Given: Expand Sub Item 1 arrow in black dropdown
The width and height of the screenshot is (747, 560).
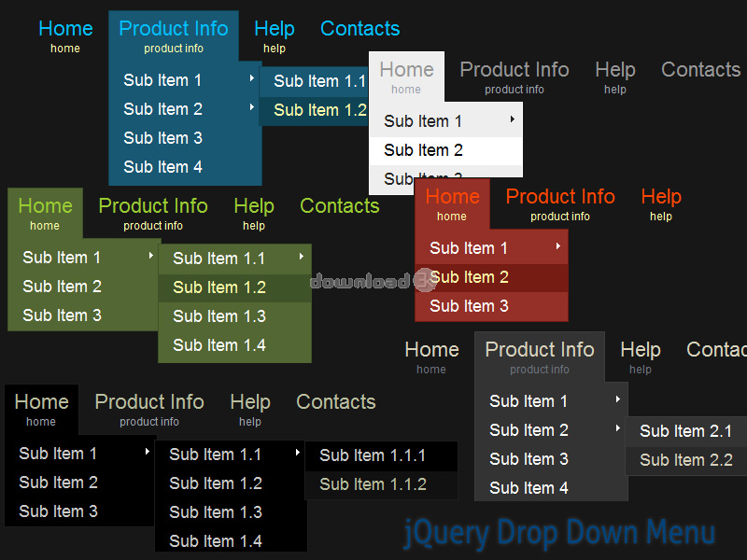Looking at the screenshot, I should (147, 452).
